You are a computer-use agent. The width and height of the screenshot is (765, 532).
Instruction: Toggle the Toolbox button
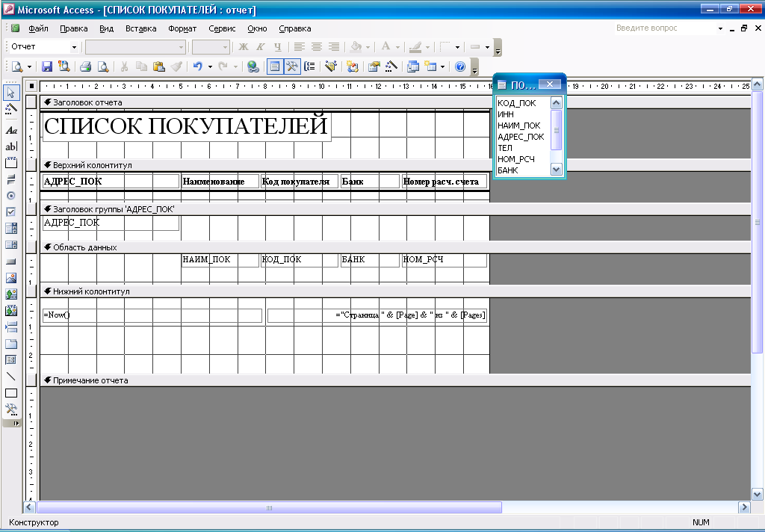click(x=292, y=66)
